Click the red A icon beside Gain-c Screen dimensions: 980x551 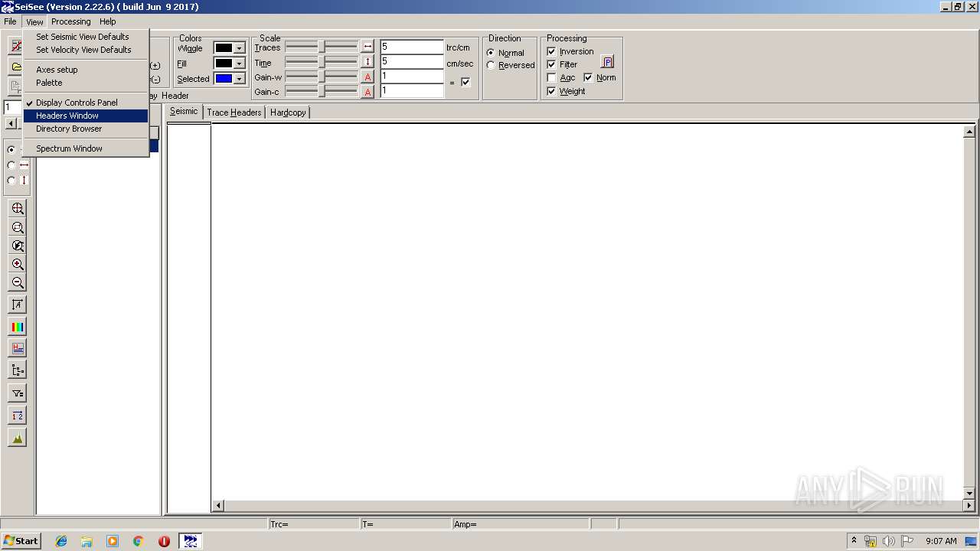point(367,92)
